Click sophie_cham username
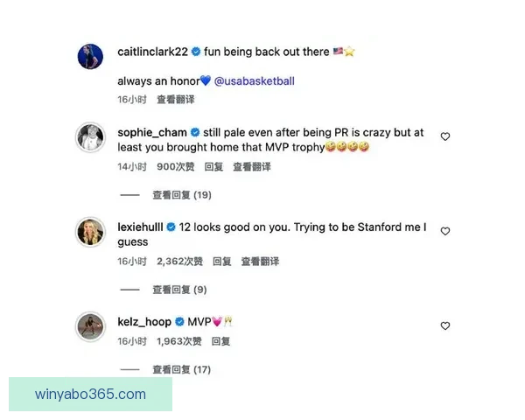 (x=152, y=133)
